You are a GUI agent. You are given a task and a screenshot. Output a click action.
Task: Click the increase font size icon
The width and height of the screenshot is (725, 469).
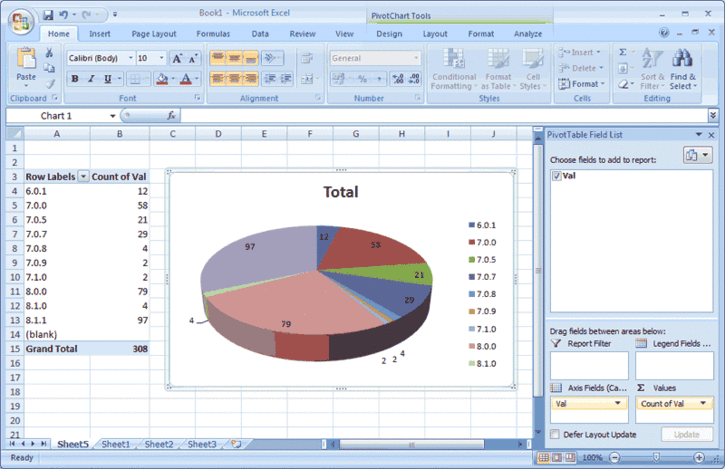point(177,58)
